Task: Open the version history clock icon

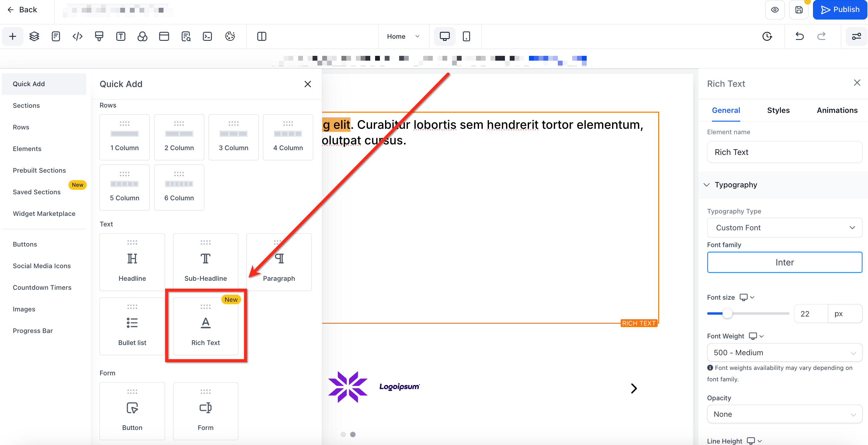Action: (767, 36)
